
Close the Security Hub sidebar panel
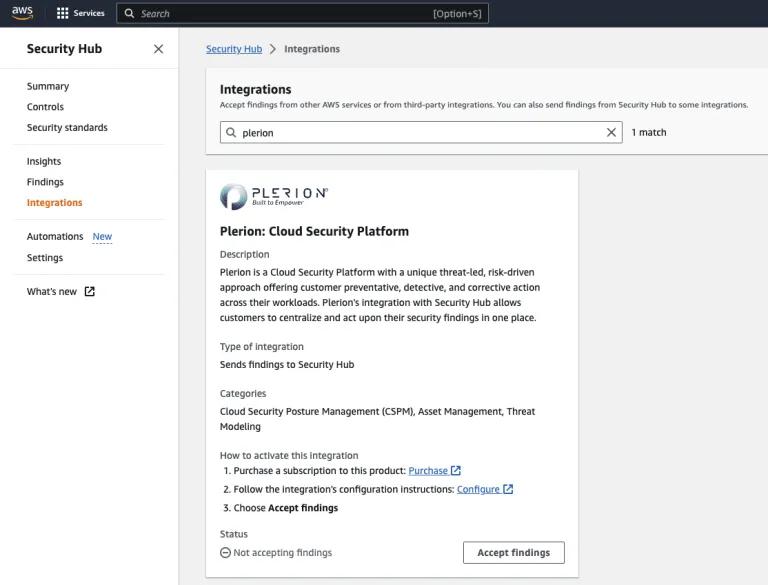tap(158, 49)
